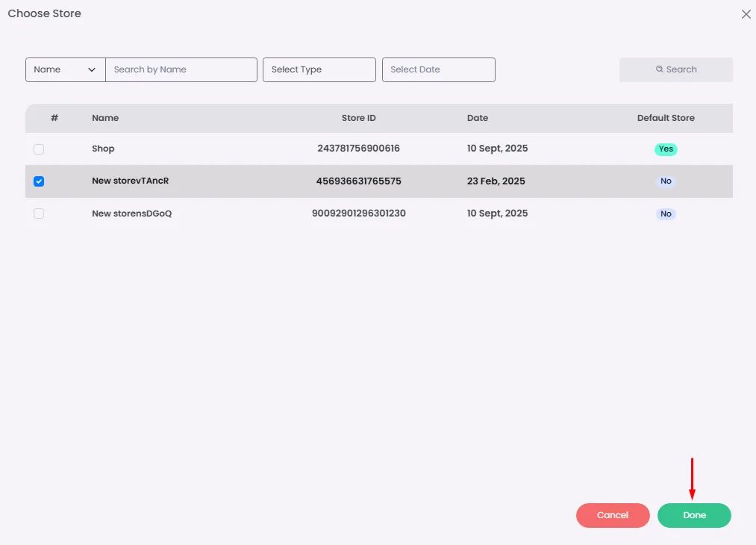Check the Shop store checkbox
The height and width of the screenshot is (545, 756).
pyautogui.click(x=39, y=149)
